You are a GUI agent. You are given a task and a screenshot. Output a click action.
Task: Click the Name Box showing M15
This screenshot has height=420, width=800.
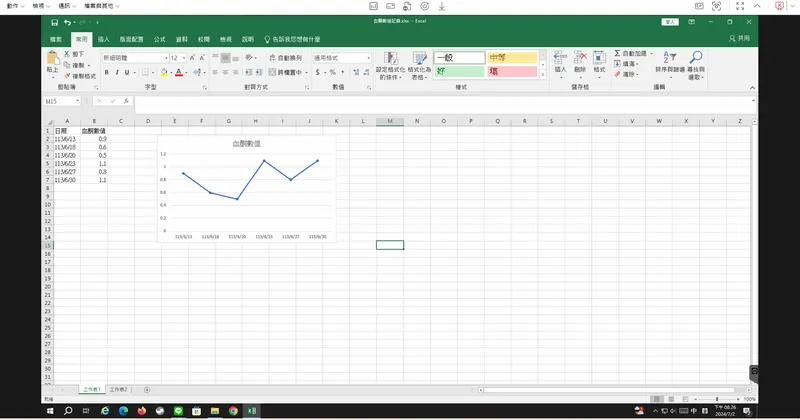pos(62,101)
